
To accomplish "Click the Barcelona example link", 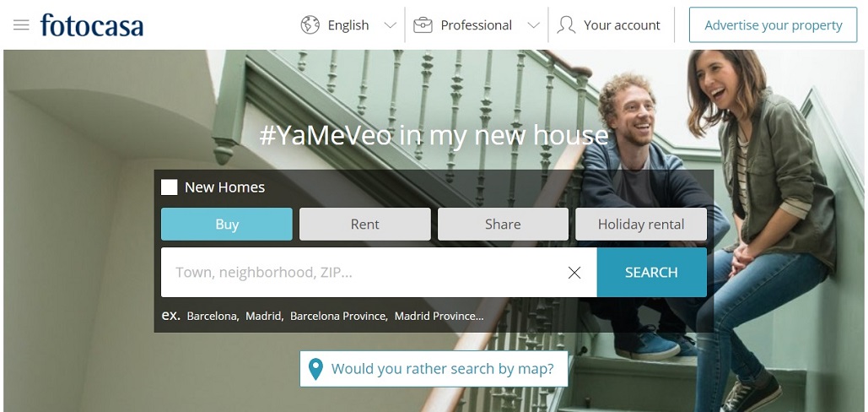I will pyautogui.click(x=213, y=317).
